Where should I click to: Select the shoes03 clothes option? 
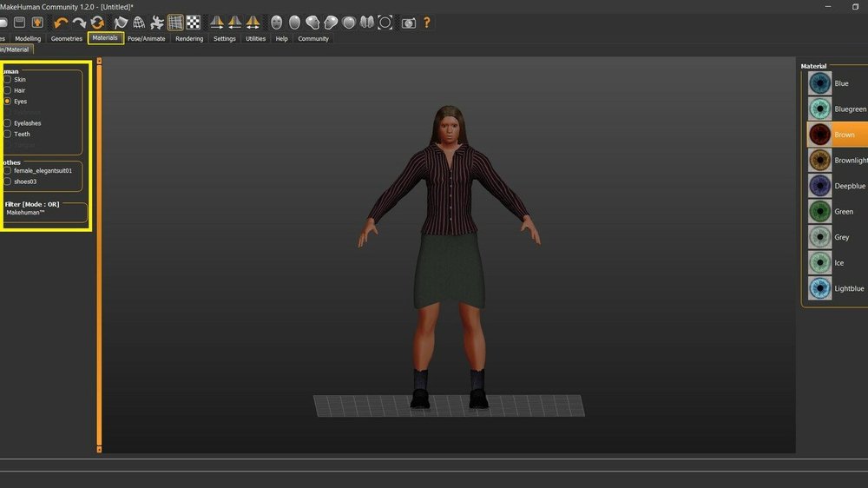8,181
